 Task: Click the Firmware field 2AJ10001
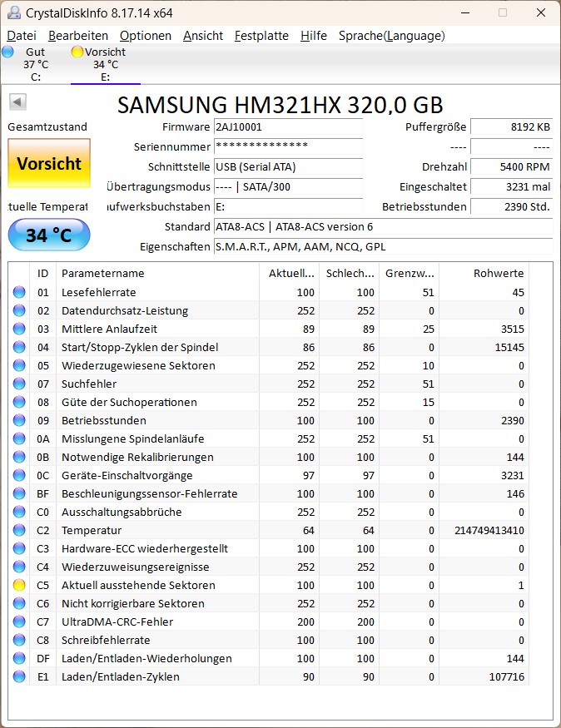tap(288, 126)
